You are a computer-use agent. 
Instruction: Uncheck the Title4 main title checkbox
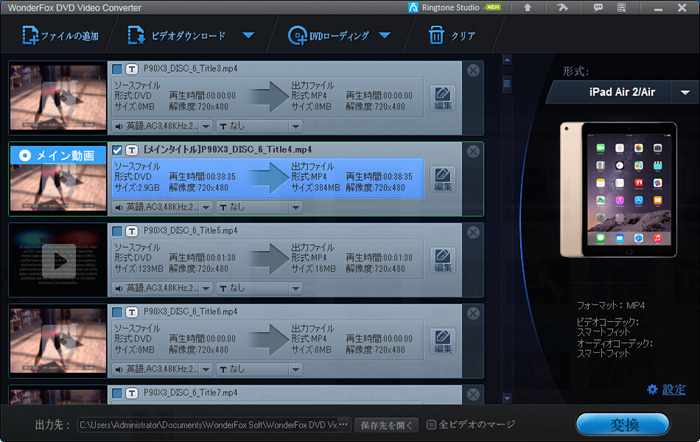pyautogui.click(x=117, y=149)
